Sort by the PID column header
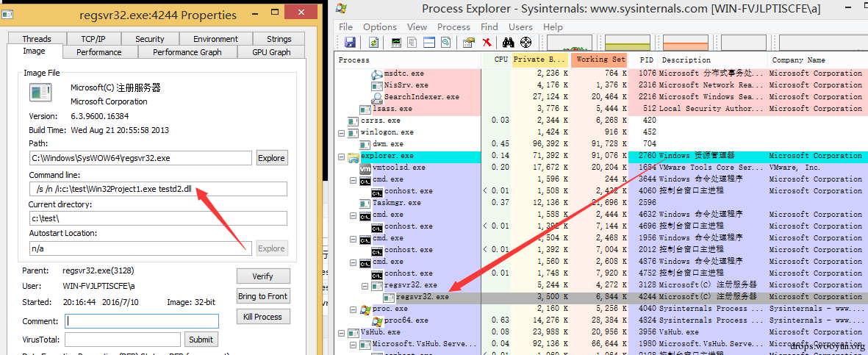Image resolution: width=868 pixels, height=355 pixels. click(643, 60)
